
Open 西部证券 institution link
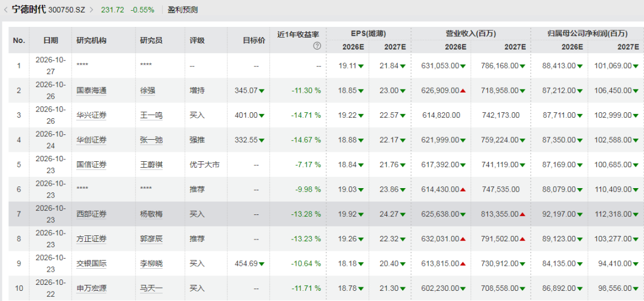[x=91, y=214]
